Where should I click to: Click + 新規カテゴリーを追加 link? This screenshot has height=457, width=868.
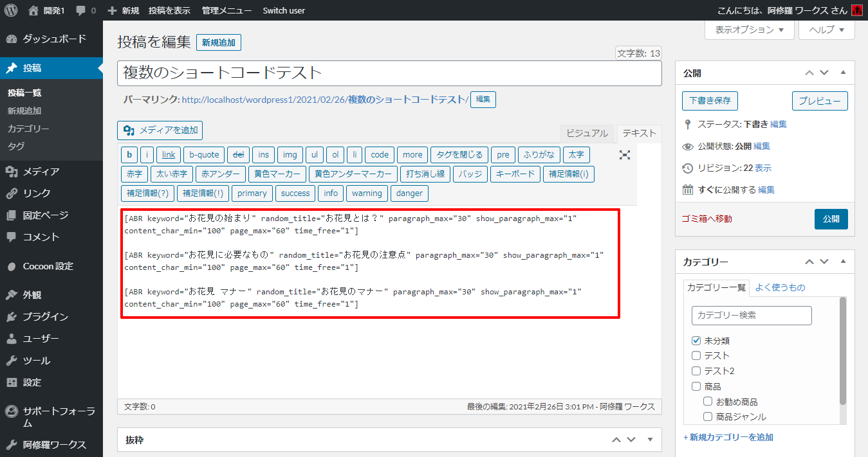[728, 437]
